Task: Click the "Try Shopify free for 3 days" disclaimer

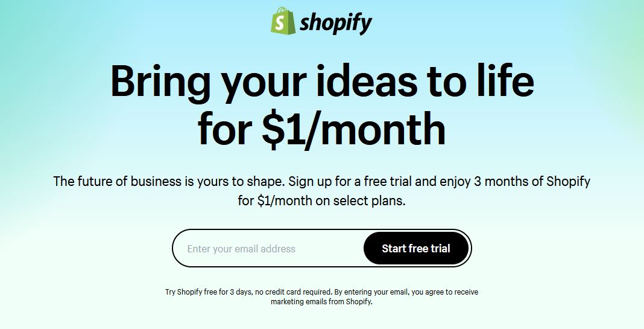Action: tap(321, 292)
